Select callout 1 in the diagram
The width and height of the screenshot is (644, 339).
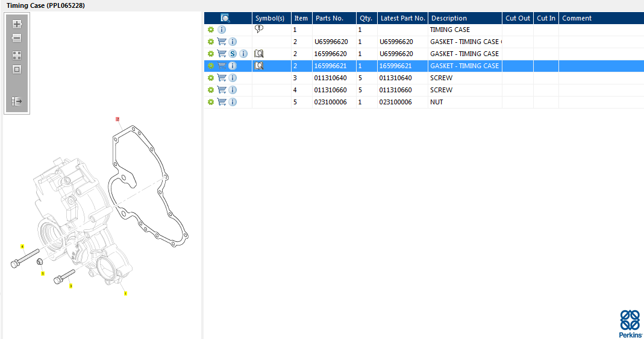point(125,293)
